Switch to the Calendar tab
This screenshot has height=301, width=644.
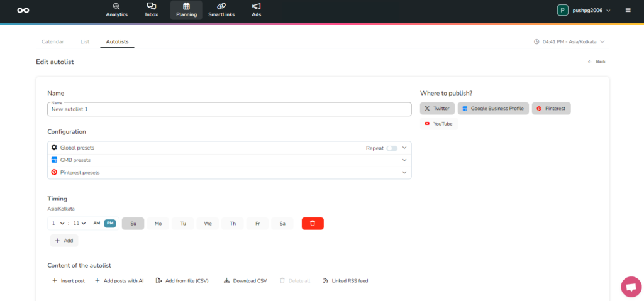53,41
